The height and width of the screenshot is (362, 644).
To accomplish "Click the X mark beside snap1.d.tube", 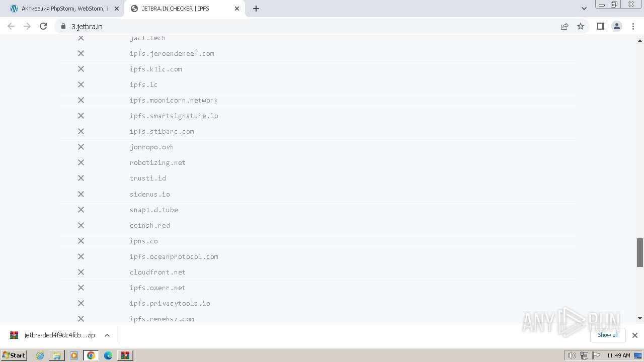I will coord(81,210).
